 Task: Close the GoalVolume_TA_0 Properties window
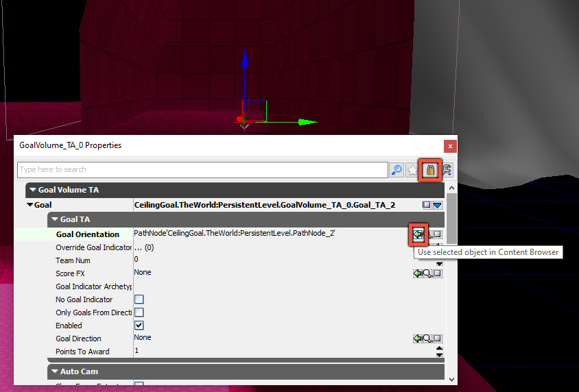click(x=450, y=146)
